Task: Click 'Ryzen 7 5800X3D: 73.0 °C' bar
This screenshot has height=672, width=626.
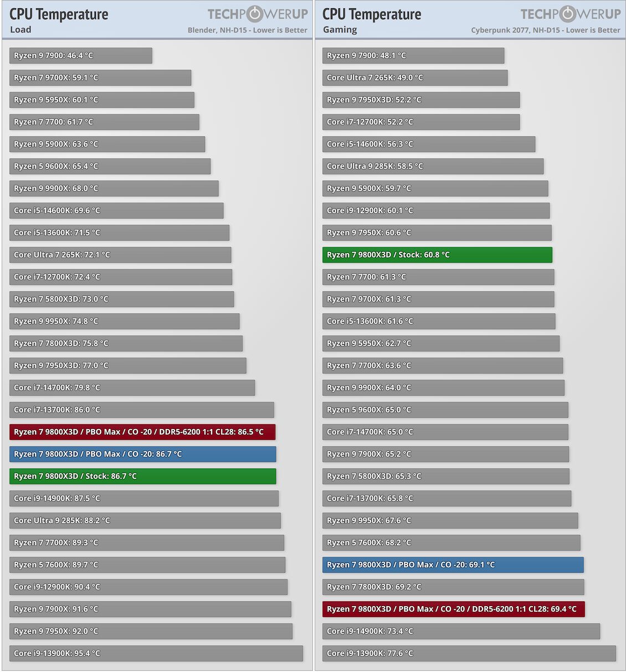Action: tap(122, 299)
